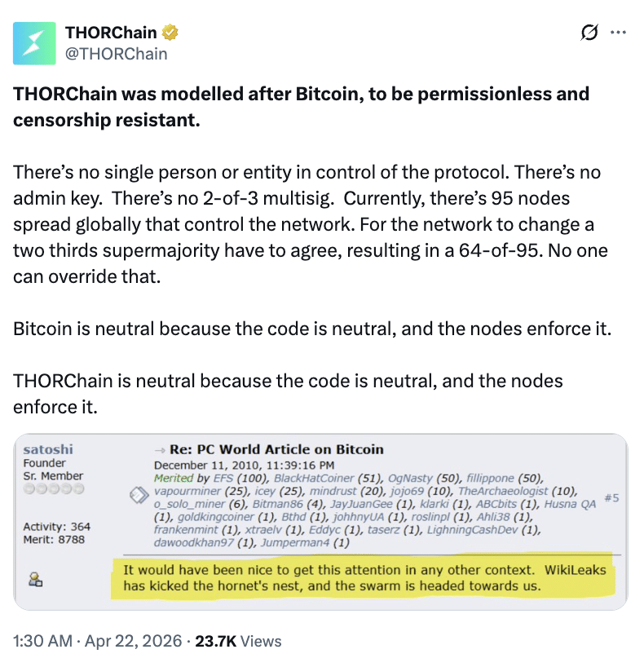
Task: Click the TheArchaeologist merit username
Action: pos(504,491)
